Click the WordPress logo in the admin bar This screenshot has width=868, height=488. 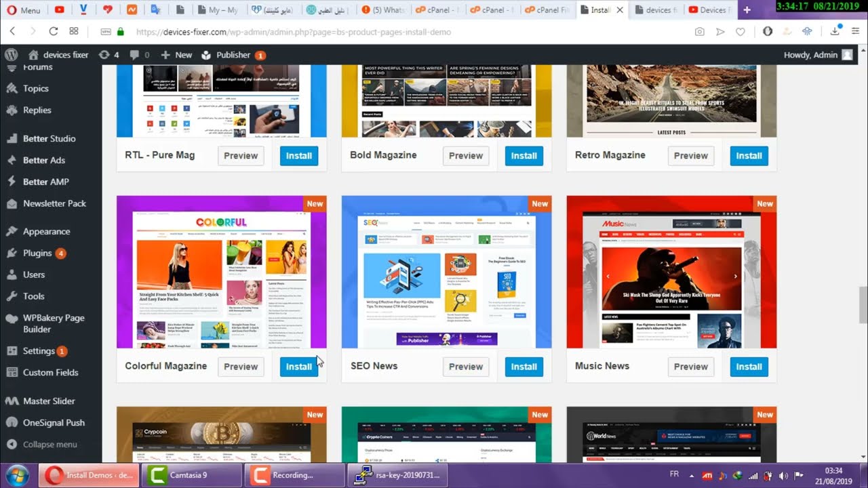click(x=11, y=55)
